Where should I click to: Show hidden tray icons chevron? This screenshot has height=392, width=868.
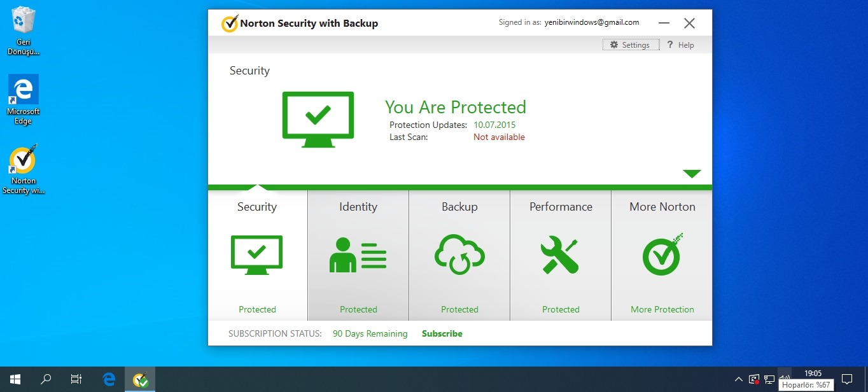738,379
